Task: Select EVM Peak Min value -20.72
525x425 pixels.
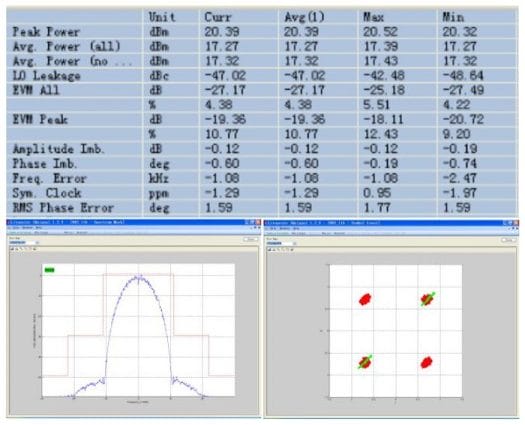Action: pos(463,120)
